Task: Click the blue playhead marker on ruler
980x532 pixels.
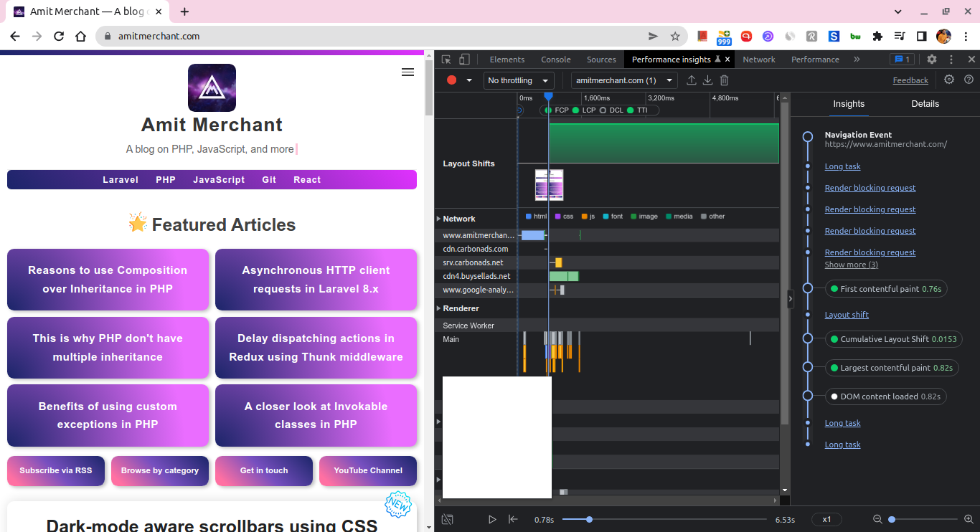Action: point(548,97)
